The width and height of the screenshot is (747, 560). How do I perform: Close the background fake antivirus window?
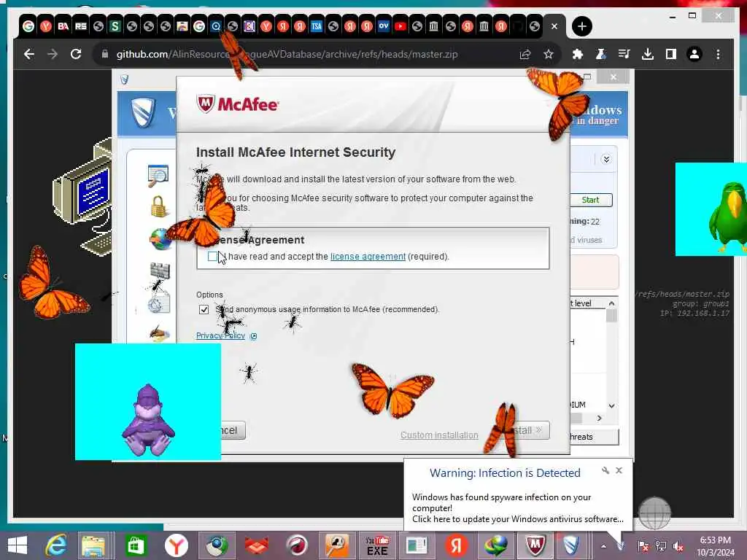(x=614, y=77)
